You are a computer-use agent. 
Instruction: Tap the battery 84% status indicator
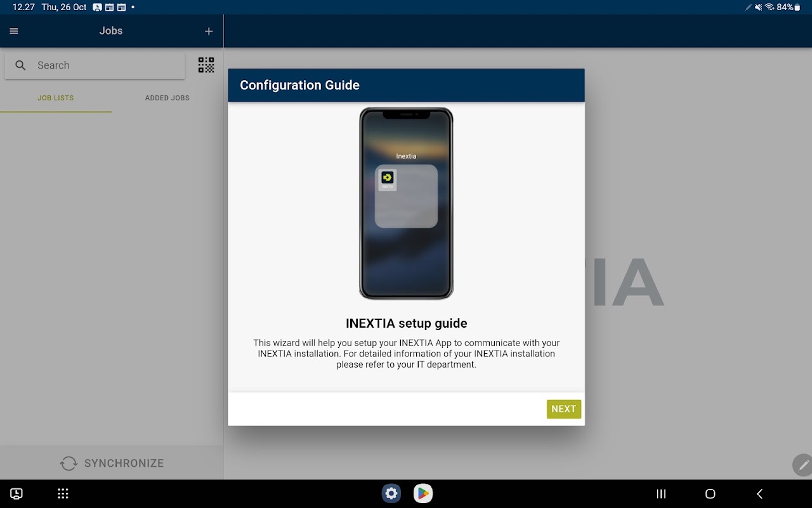pyautogui.click(x=789, y=7)
